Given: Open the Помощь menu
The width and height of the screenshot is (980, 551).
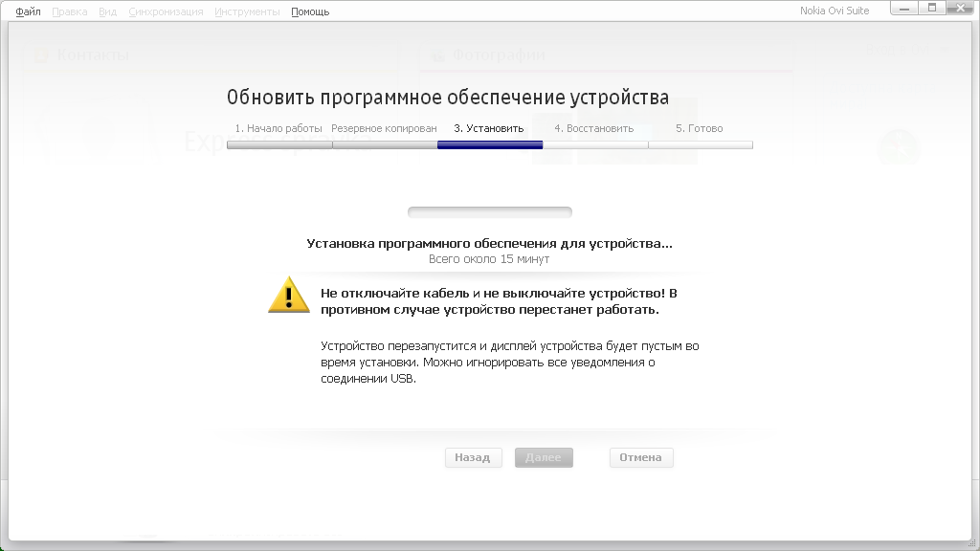Looking at the screenshot, I should [x=310, y=11].
